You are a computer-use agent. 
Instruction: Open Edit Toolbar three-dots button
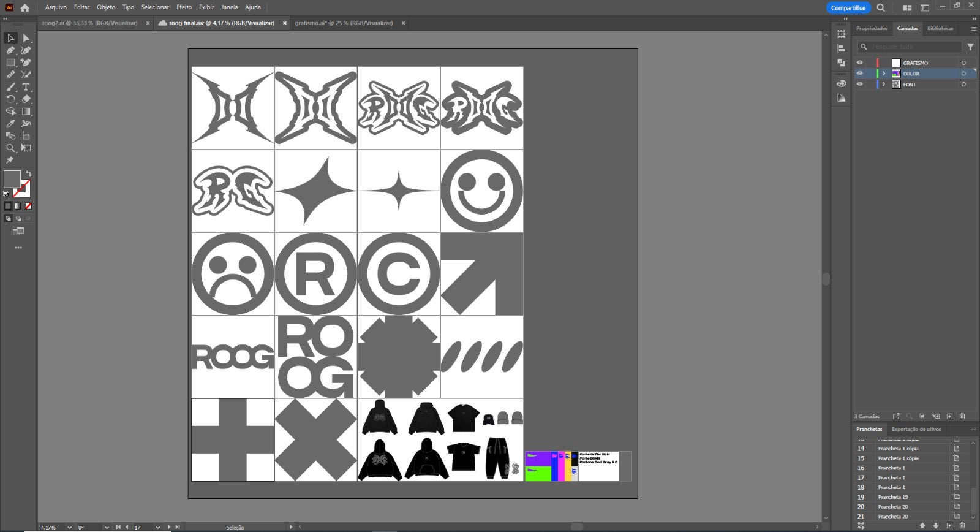[x=18, y=248]
